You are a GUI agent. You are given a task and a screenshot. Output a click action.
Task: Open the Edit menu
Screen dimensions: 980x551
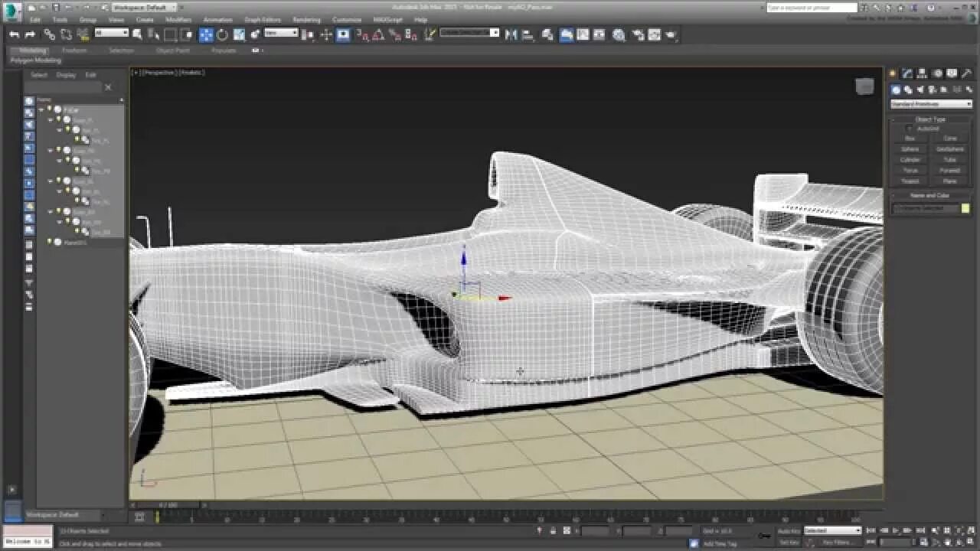35,20
